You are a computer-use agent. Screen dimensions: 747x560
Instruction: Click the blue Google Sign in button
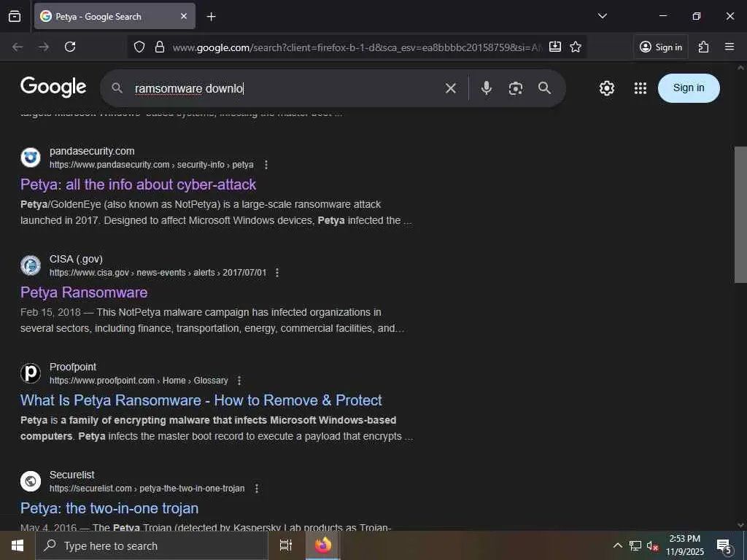(689, 88)
